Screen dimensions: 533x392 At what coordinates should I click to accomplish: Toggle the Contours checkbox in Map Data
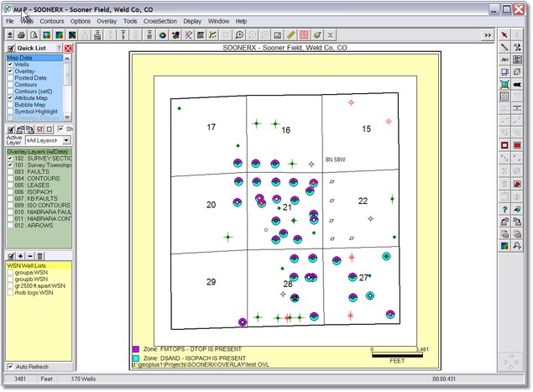[x=10, y=85]
